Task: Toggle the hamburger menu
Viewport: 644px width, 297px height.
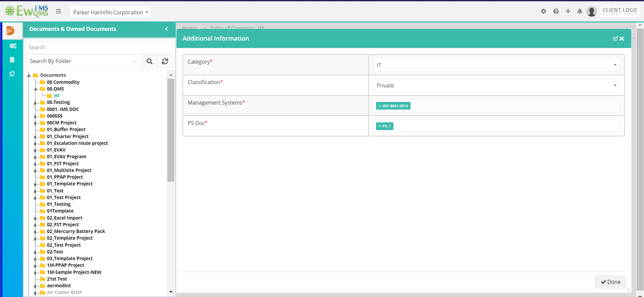Action: pyautogui.click(x=59, y=11)
